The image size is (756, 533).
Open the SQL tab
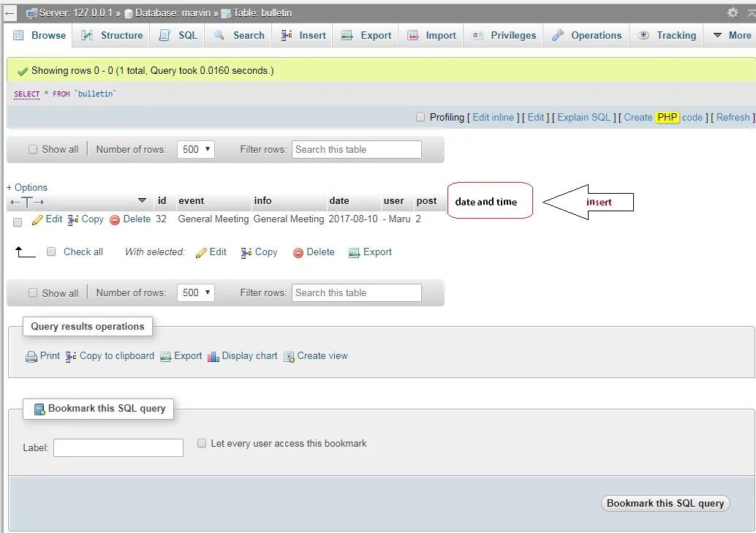coord(178,35)
